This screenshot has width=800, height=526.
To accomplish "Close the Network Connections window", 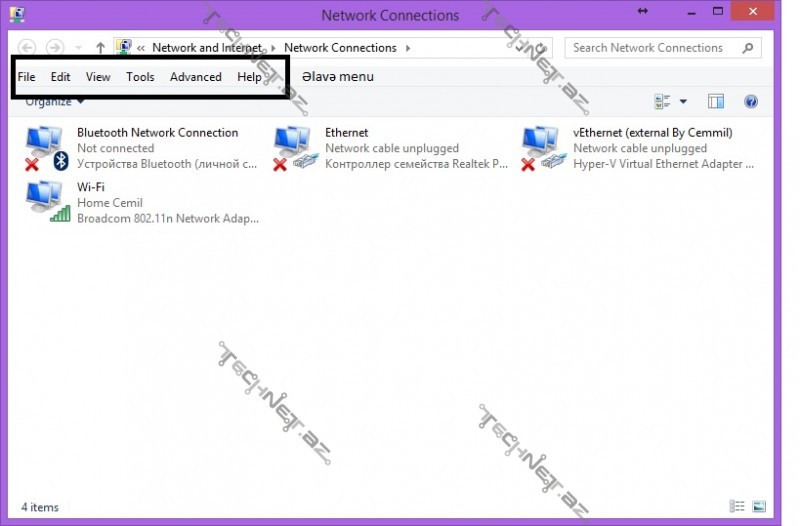I will [753, 11].
